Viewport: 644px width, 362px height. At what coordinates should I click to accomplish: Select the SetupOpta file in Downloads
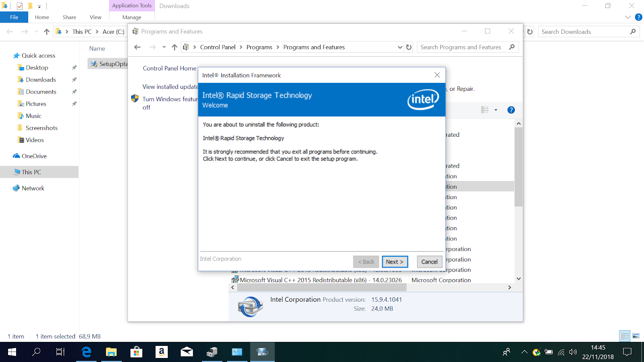[109, 64]
